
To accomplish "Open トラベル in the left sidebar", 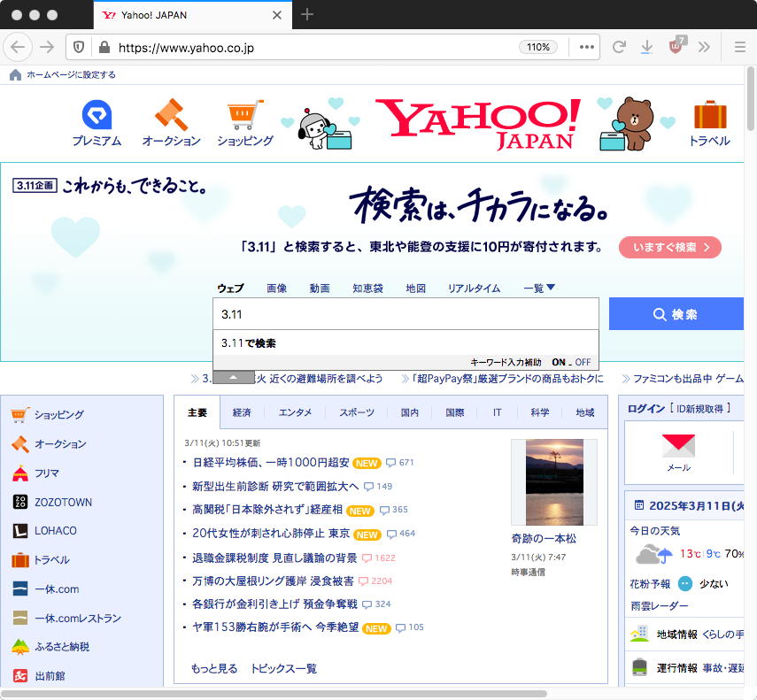I will coord(51,560).
